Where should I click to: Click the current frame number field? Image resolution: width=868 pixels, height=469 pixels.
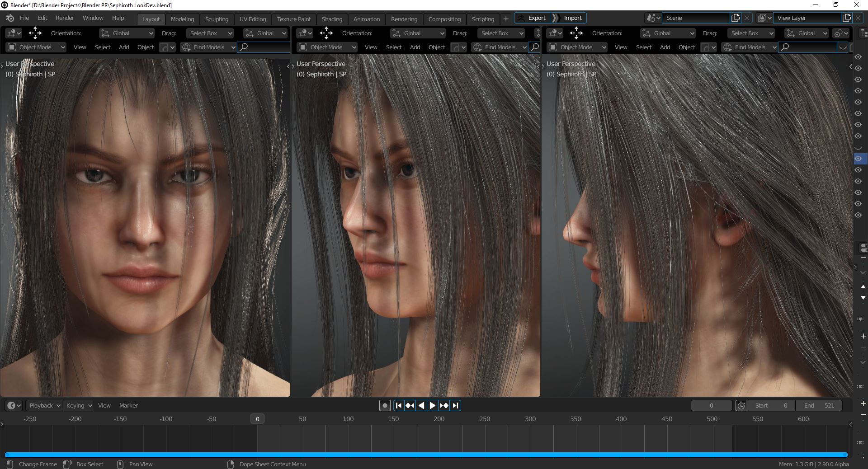click(x=711, y=405)
